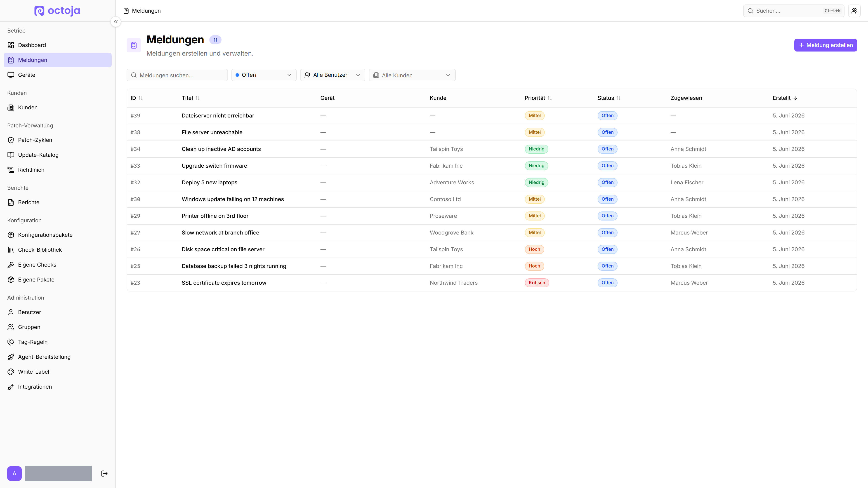
Task: Click assignee Lena Fischer cell
Action: [x=687, y=183]
